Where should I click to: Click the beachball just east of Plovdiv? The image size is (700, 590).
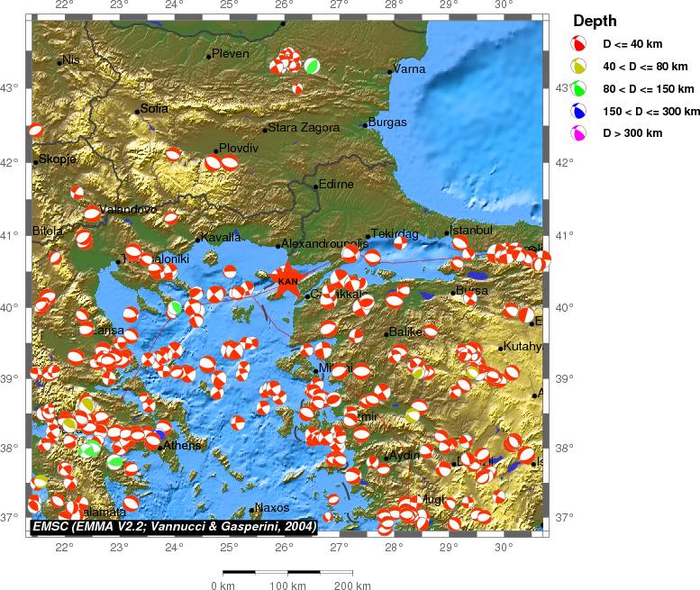click(x=231, y=162)
